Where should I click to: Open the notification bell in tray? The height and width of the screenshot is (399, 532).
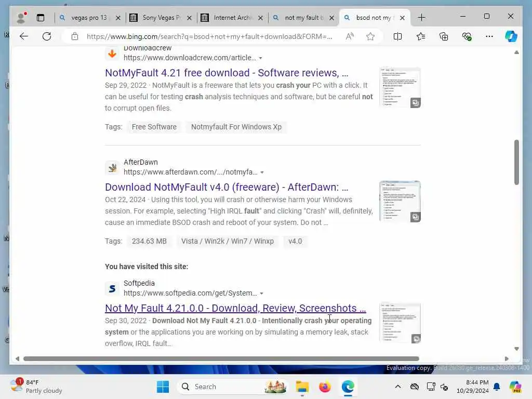click(x=497, y=387)
